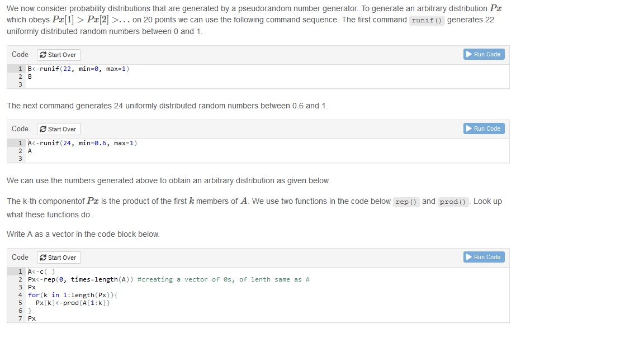The width and height of the screenshot is (644, 362).
Task: Click the refresh icon in the second Start Over button
Action: tap(42, 129)
